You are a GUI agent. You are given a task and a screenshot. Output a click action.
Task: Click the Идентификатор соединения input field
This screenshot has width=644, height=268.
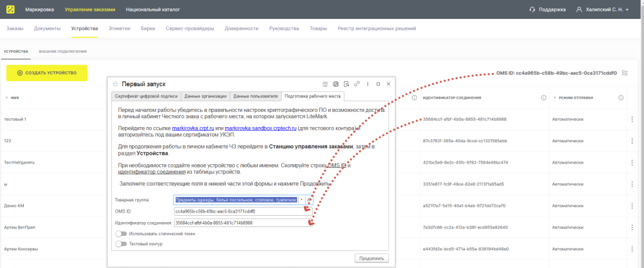coord(243,223)
